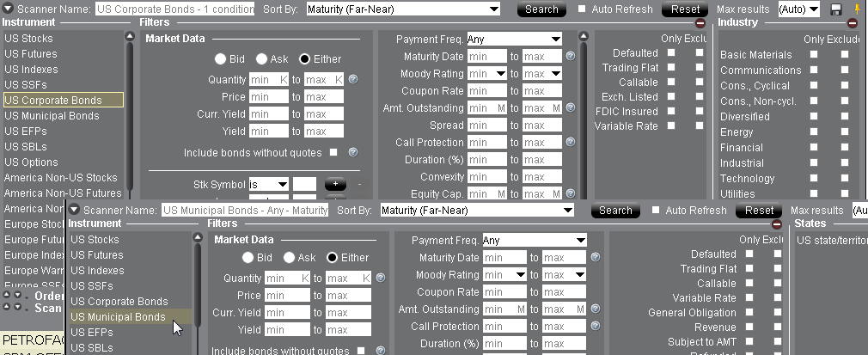Click instrument list scrollbar in Municipal scanner
The width and height of the screenshot is (868, 355).
click(x=197, y=293)
